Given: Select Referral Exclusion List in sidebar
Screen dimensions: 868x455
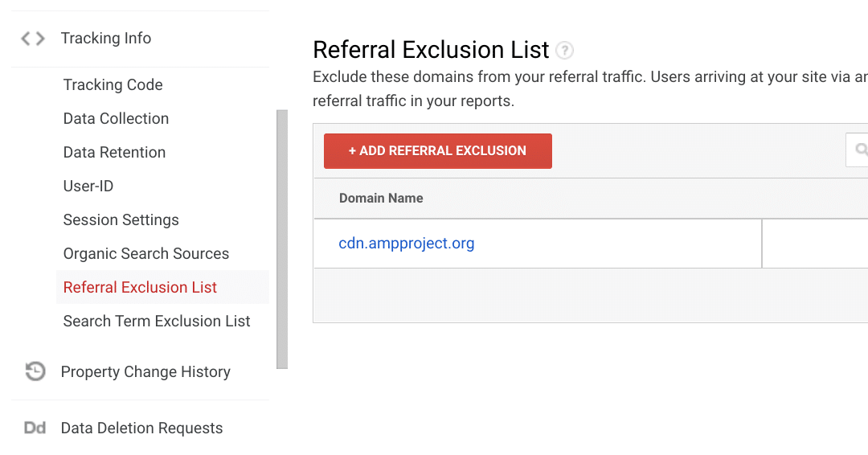Looking at the screenshot, I should 141,288.
